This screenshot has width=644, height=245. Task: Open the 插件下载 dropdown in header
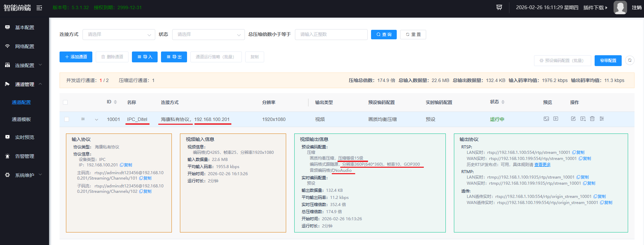coord(595,7)
